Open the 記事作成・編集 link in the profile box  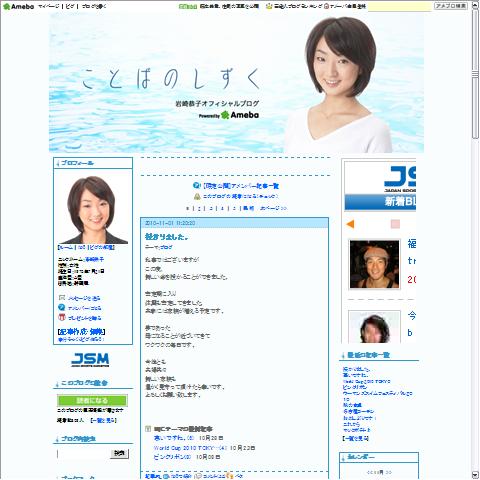pos(82,332)
